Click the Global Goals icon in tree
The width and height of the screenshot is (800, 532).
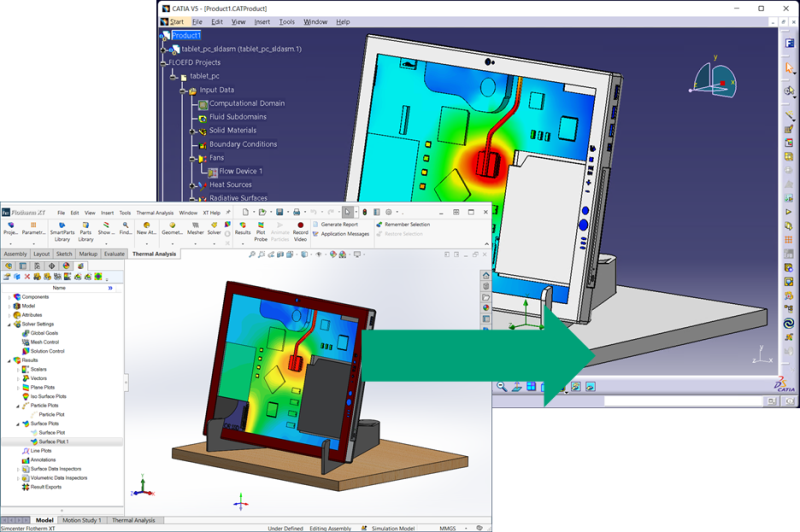tap(25, 333)
